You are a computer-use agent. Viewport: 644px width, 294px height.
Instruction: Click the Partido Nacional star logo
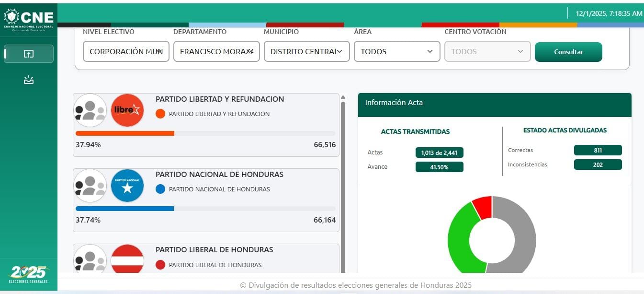(127, 186)
